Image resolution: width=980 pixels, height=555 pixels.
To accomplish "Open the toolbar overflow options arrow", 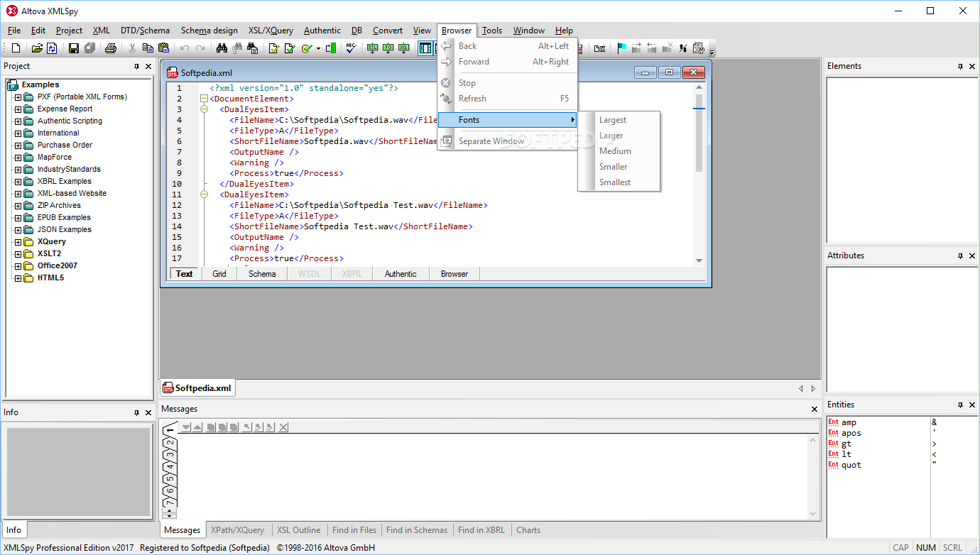I will [x=712, y=52].
